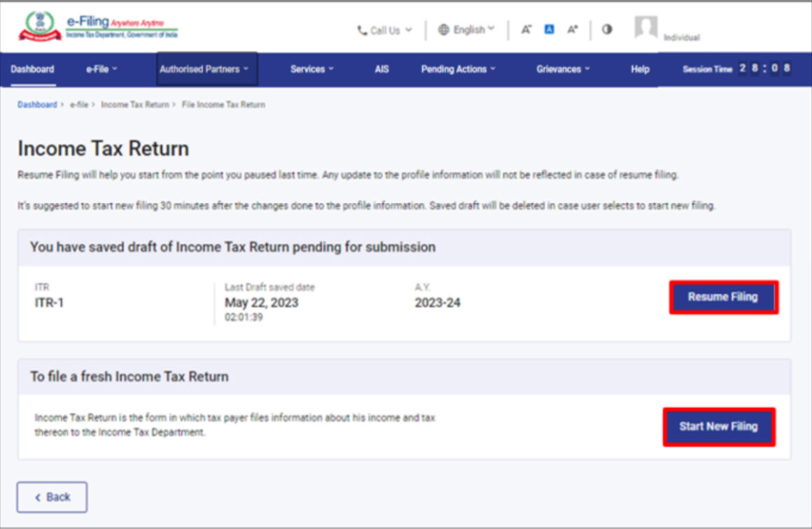The height and width of the screenshot is (529, 812).
Task: Expand the Grievances dropdown
Action: point(561,69)
